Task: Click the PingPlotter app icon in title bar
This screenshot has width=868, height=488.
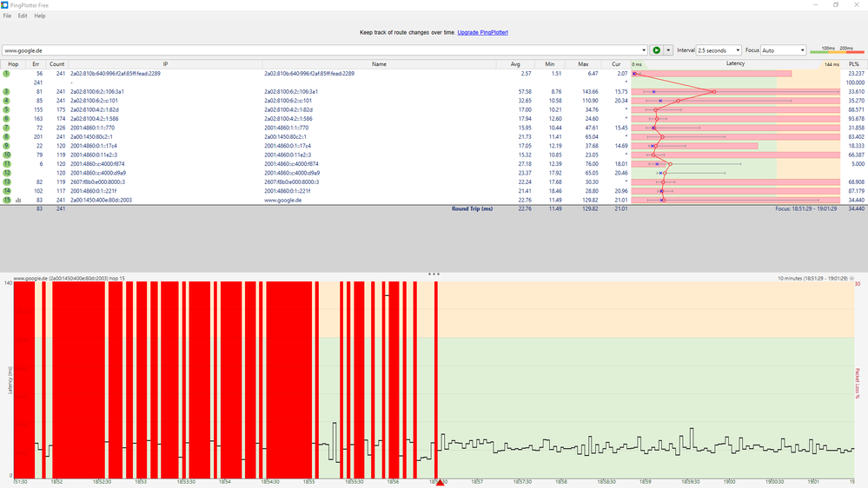Action: [5, 5]
